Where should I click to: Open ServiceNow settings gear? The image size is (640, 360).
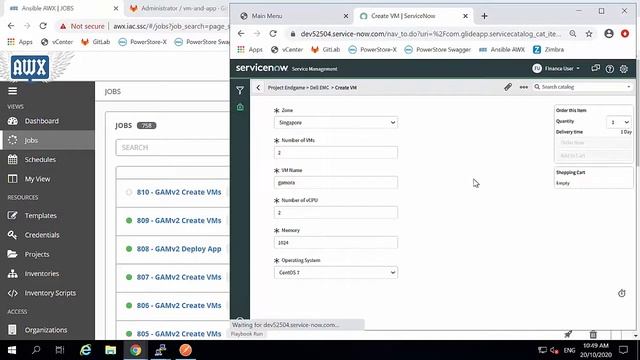click(624, 69)
